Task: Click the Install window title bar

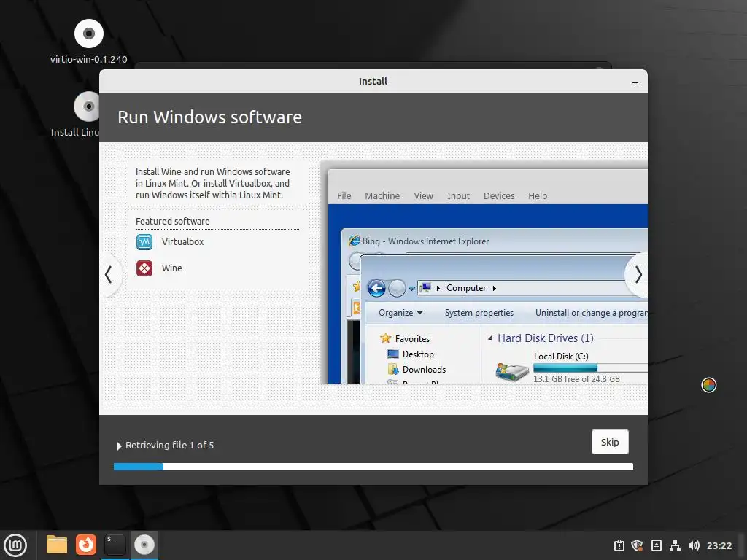Action: pyautogui.click(x=373, y=82)
